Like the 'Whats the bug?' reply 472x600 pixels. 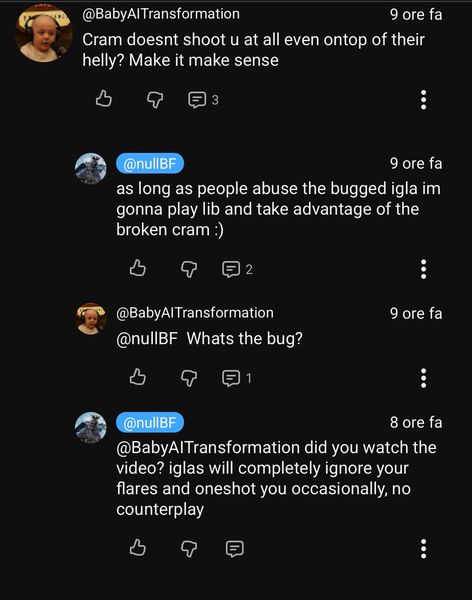(137, 377)
